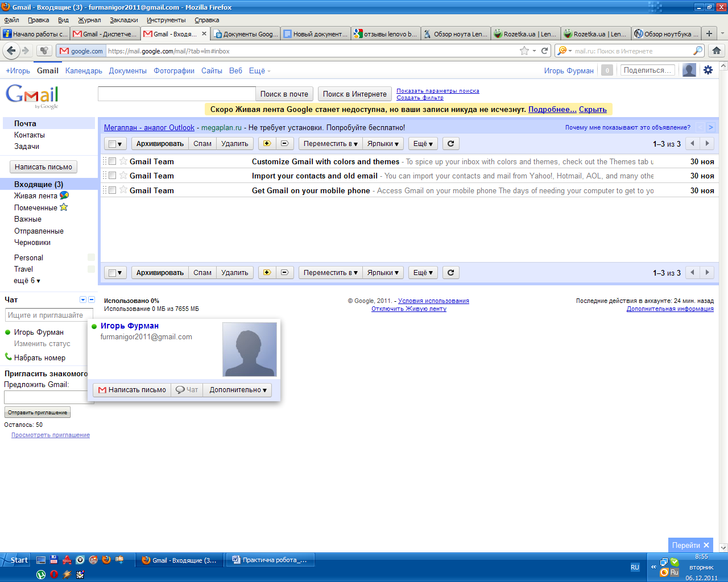Click 'Написать письмо' compose button in sidebar
This screenshot has height=582, width=728.
[43, 167]
